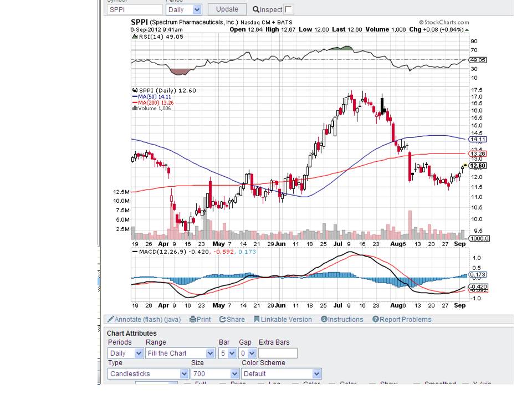Click the Annotate pencil icon
The width and height of the screenshot is (532, 399).
(x=111, y=320)
